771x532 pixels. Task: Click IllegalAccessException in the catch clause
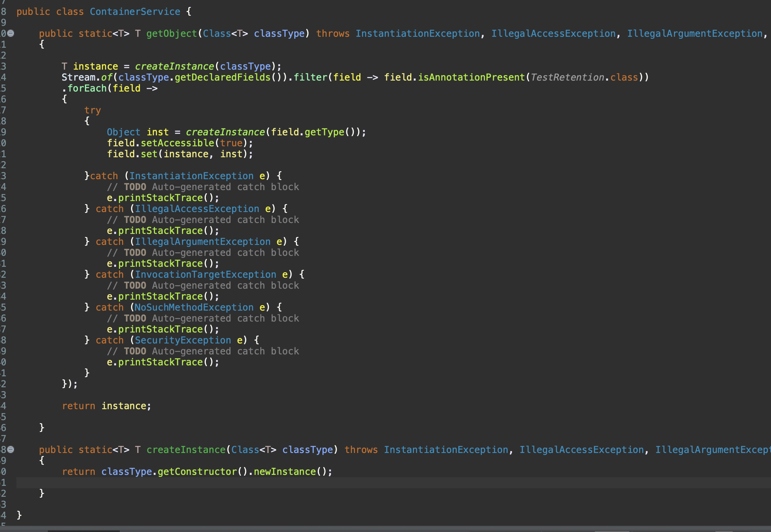click(x=197, y=209)
